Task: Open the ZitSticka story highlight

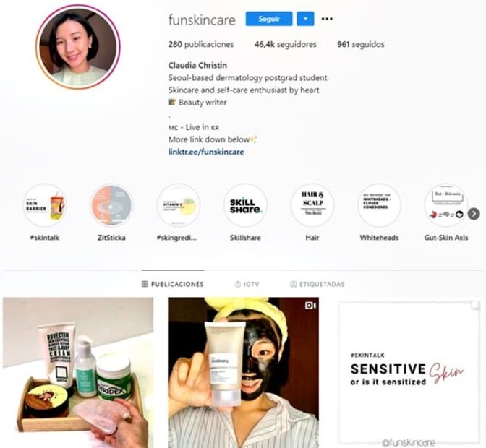Action: pyautogui.click(x=111, y=205)
